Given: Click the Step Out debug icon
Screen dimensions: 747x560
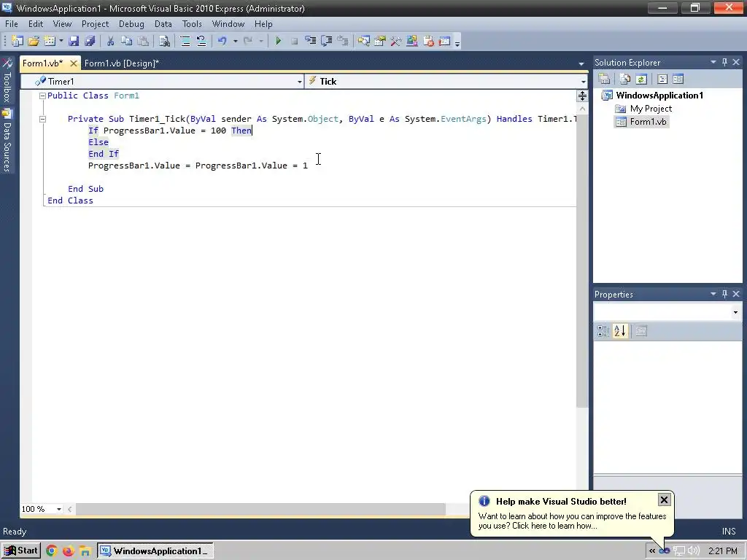Looking at the screenshot, I should 343,42.
